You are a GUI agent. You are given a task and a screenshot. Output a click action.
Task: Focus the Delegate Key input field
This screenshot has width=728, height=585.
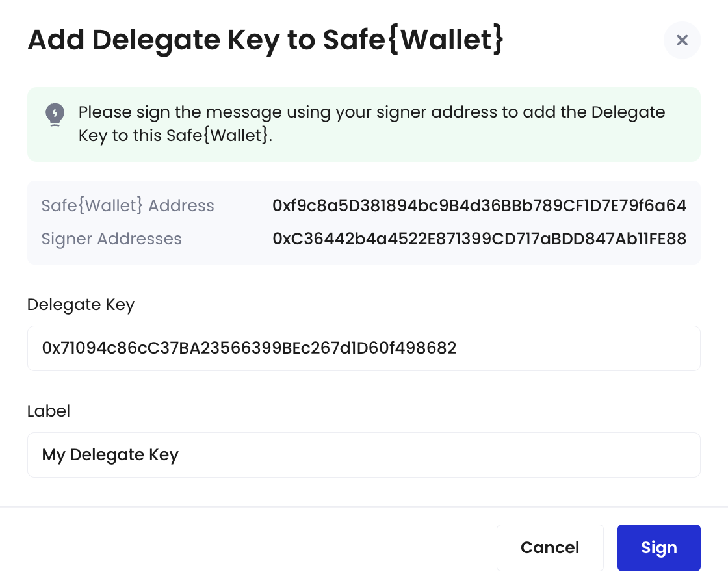coord(363,348)
